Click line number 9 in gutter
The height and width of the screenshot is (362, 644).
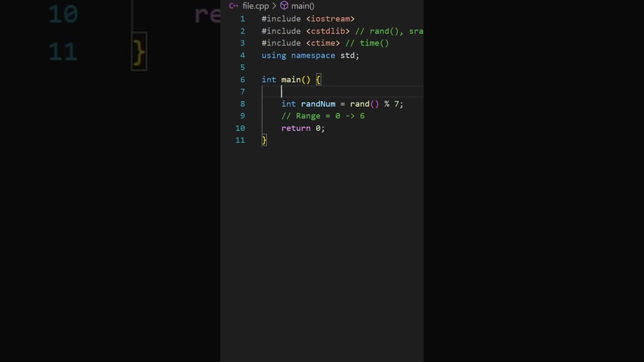pos(243,116)
